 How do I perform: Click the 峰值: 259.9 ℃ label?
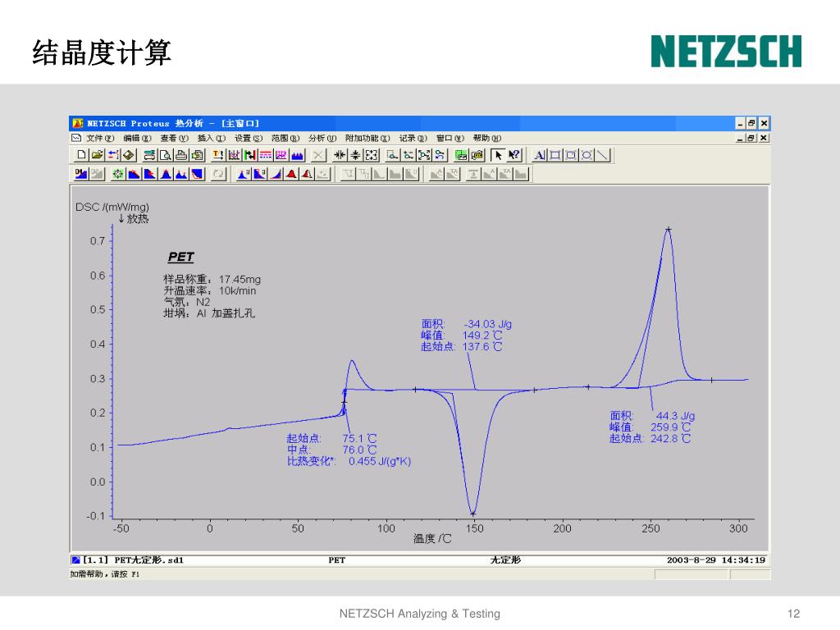click(650, 427)
